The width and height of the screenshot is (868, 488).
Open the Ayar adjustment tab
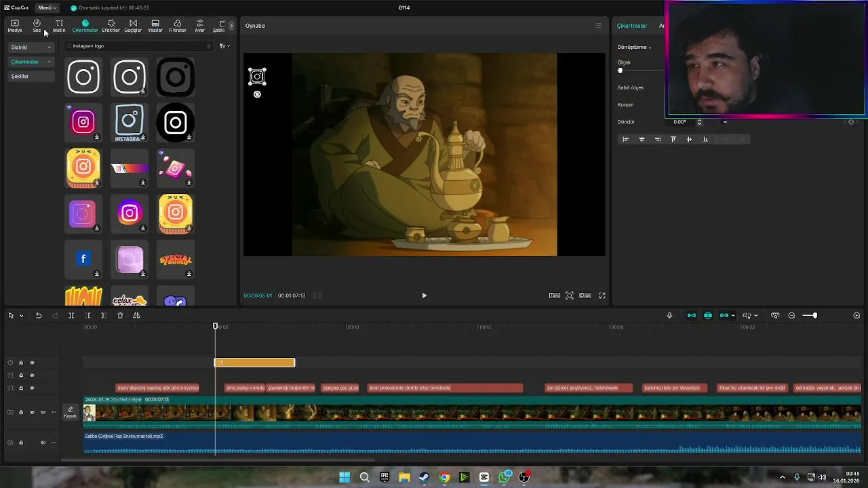pyautogui.click(x=199, y=26)
